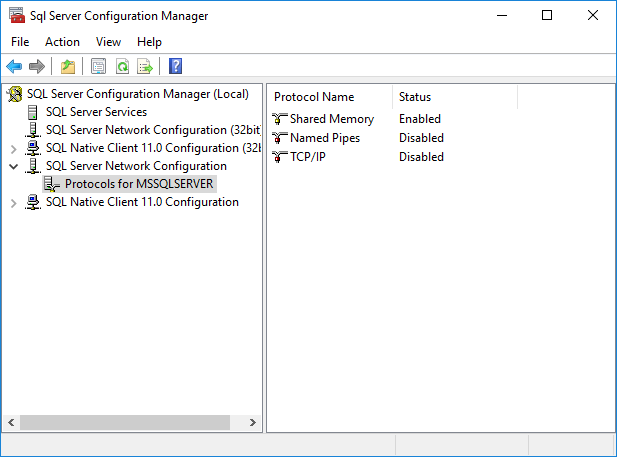
Task: Collapse the SQL Server Network Configuration node
Action: (14, 167)
